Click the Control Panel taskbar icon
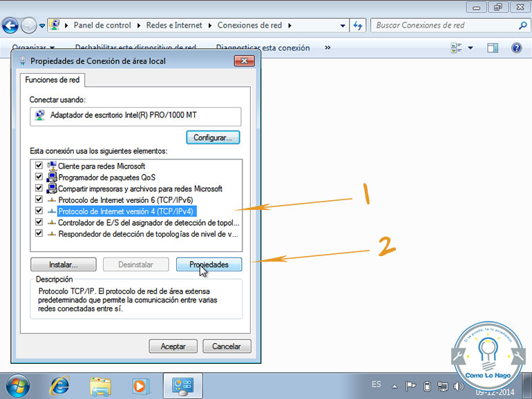The width and height of the screenshot is (532, 399). pos(182,385)
